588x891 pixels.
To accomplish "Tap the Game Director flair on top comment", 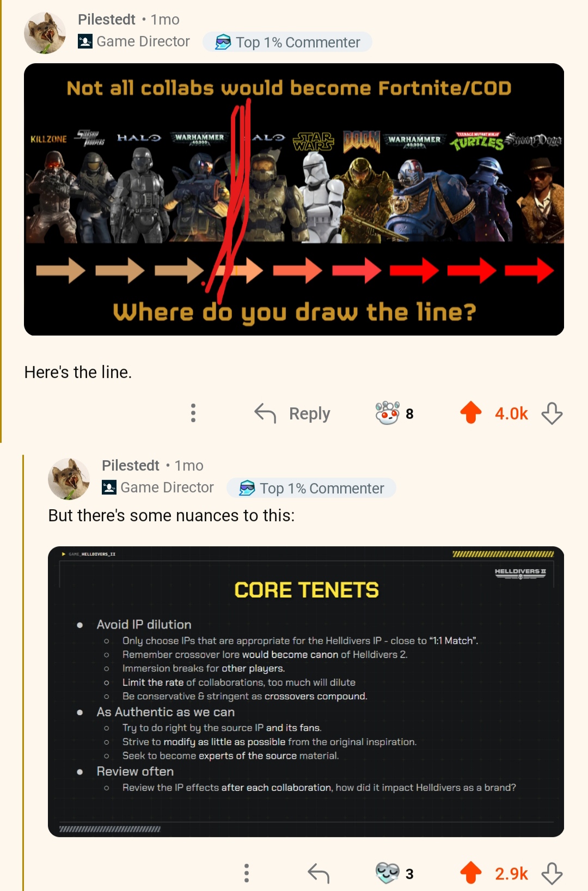I will tap(134, 41).
